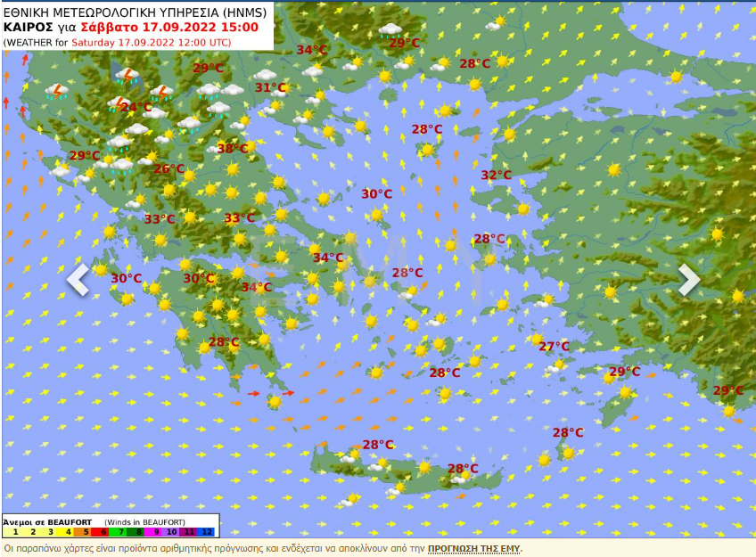Open the ΠΡΟΓΝΩΣΗ ΤΗΣ ΕΜΥ link
This screenshot has width=756, height=557.
[473, 548]
